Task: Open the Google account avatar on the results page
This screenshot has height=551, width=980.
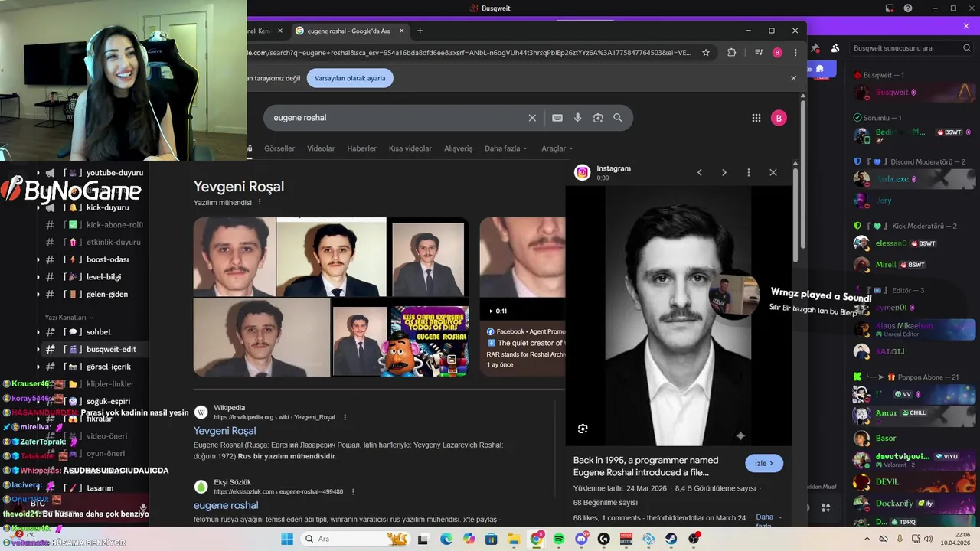Action: [779, 118]
